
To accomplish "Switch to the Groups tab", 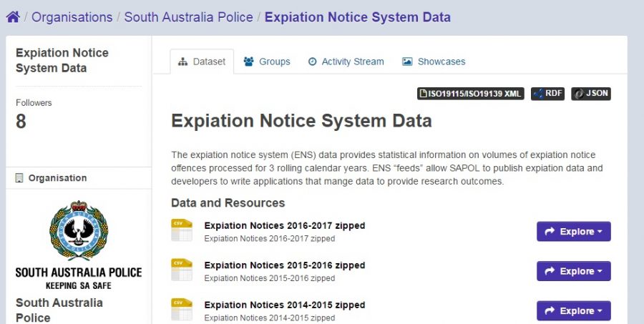I will pos(267,62).
